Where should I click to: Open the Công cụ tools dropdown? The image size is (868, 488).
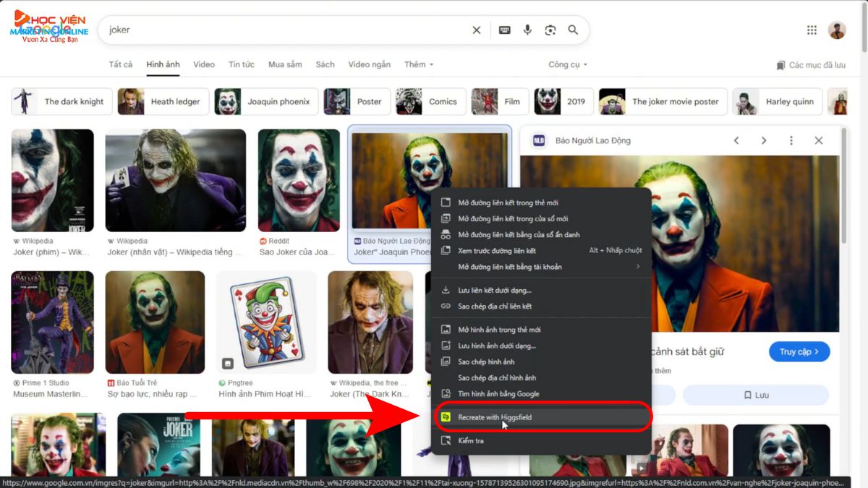click(568, 64)
